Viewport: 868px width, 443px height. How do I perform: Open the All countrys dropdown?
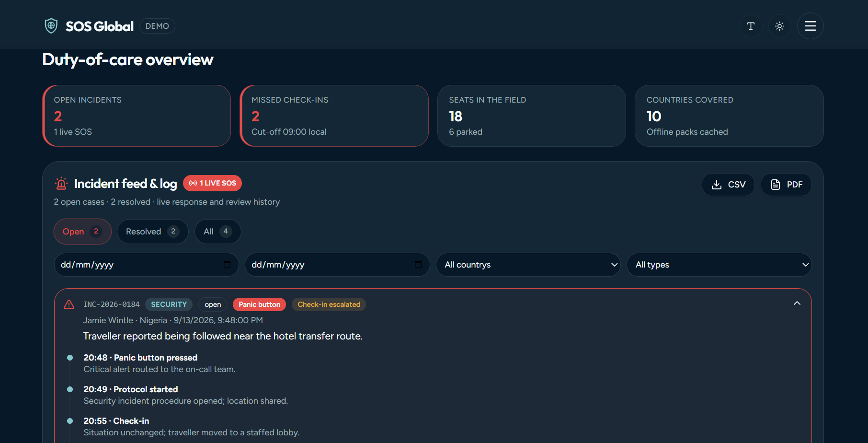point(528,265)
